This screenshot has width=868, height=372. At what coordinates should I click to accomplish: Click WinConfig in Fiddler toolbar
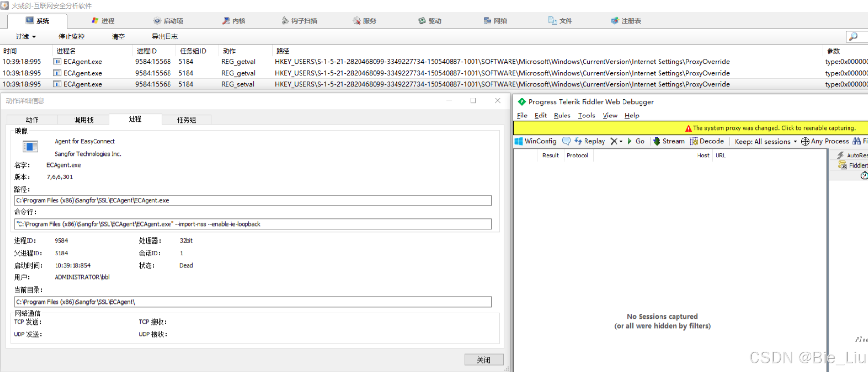(x=536, y=141)
